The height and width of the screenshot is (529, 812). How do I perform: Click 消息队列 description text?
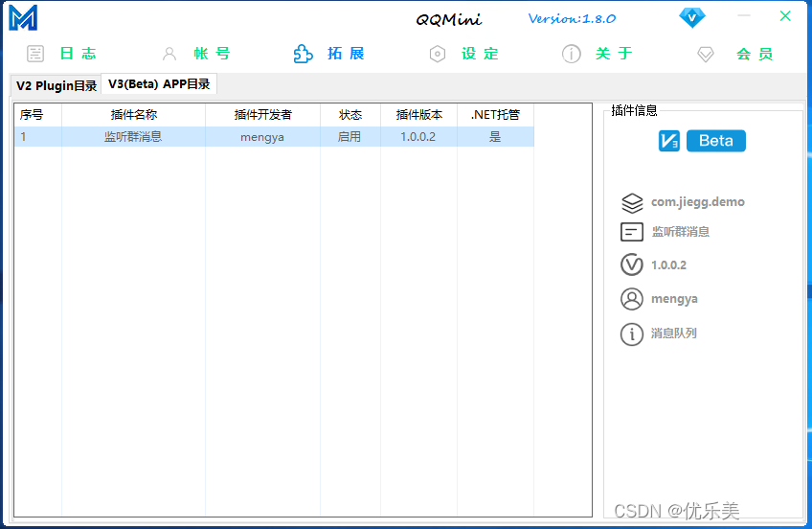(x=674, y=333)
